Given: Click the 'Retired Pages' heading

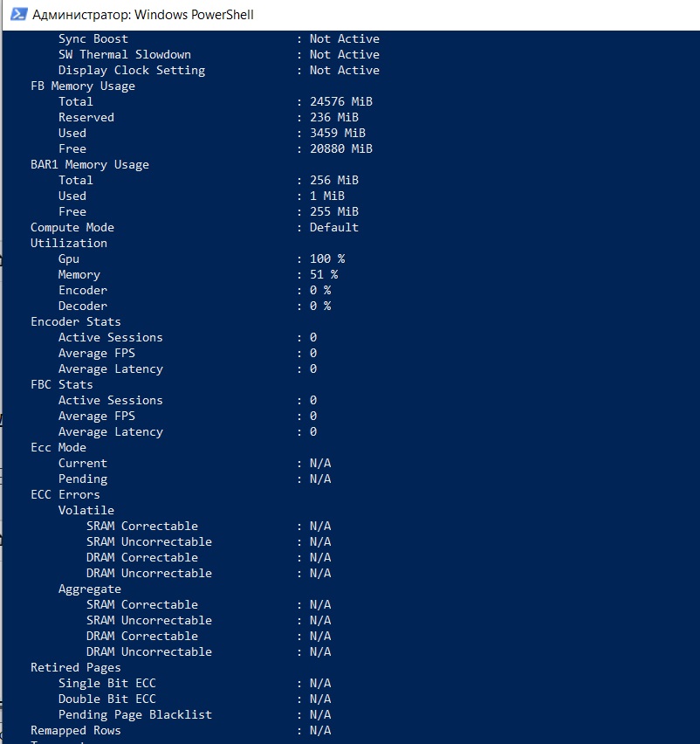Looking at the screenshot, I should pos(76,667).
